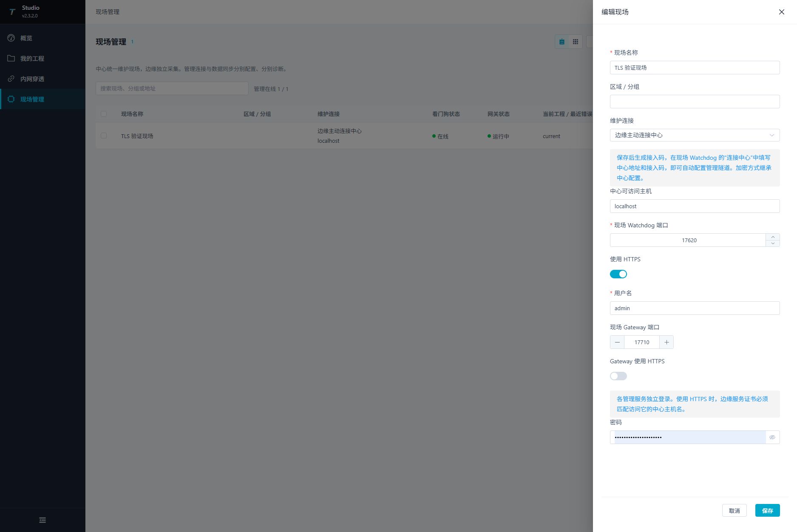Collapse the sidebar with the bottom menu icon
The image size is (797, 532).
[43, 520]
